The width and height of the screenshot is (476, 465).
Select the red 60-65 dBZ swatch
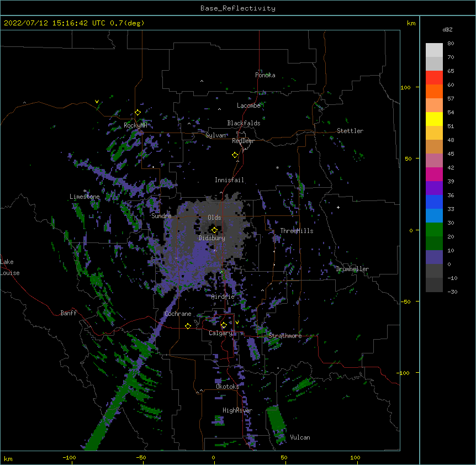coord(434,78)
